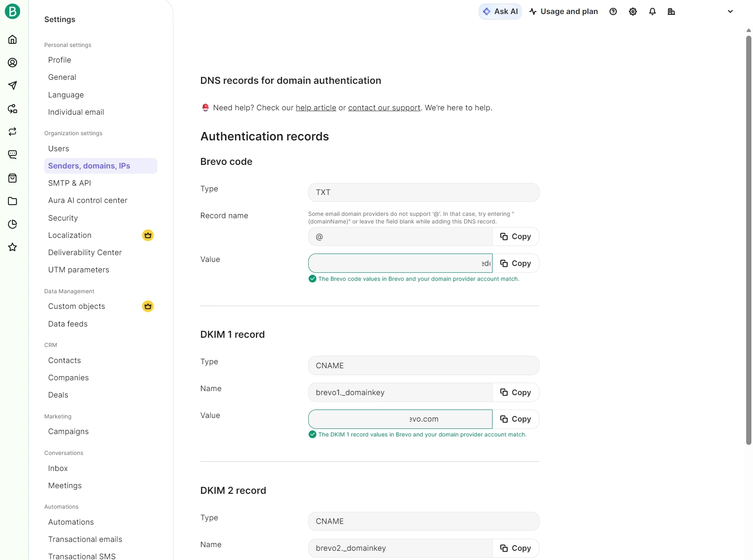
Task: Click the Brevo code Value field
Action: 400,263
